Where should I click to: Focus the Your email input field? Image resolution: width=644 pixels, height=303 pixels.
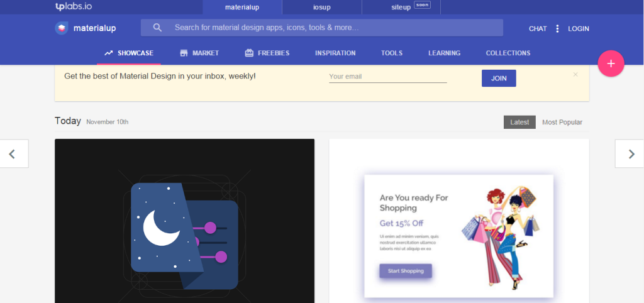coord(387,77)
